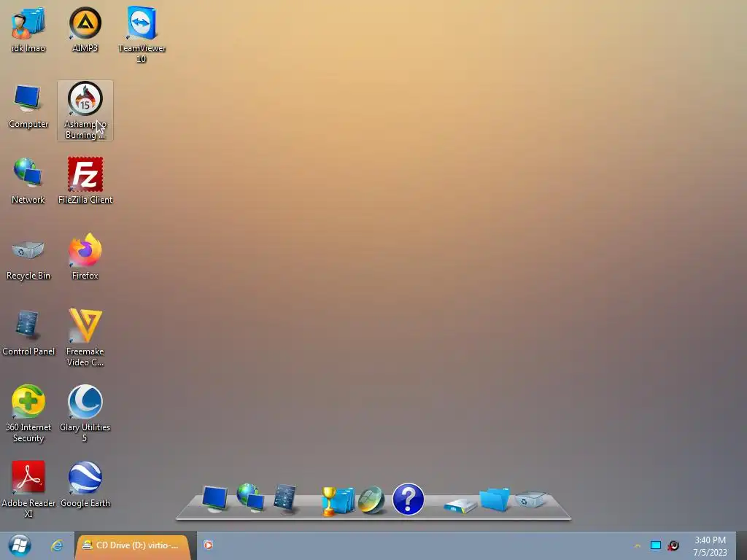Viewport: 747px width, 560px height.
Task: Select the Freemake Video Converter shortcut
Action: [x=85, y=338]
